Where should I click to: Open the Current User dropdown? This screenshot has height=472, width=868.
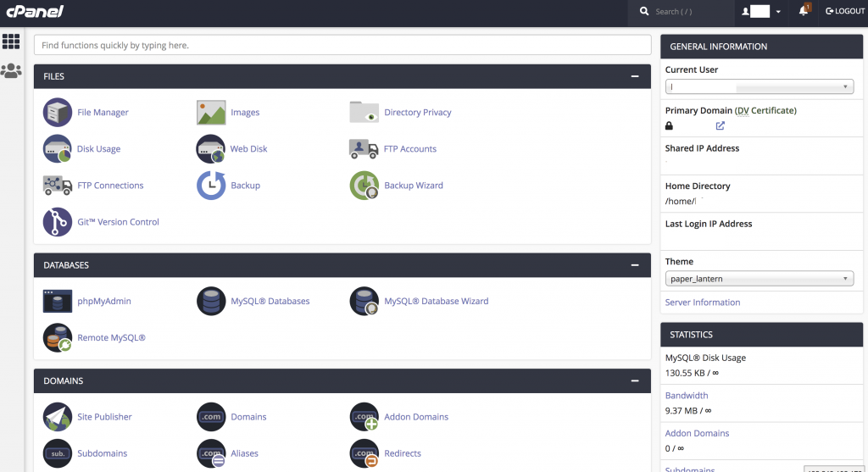[x=759, y=86]
